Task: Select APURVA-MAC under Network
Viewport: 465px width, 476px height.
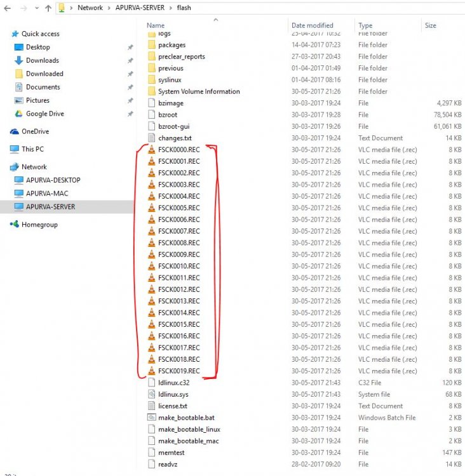Action: click(47, 194)
